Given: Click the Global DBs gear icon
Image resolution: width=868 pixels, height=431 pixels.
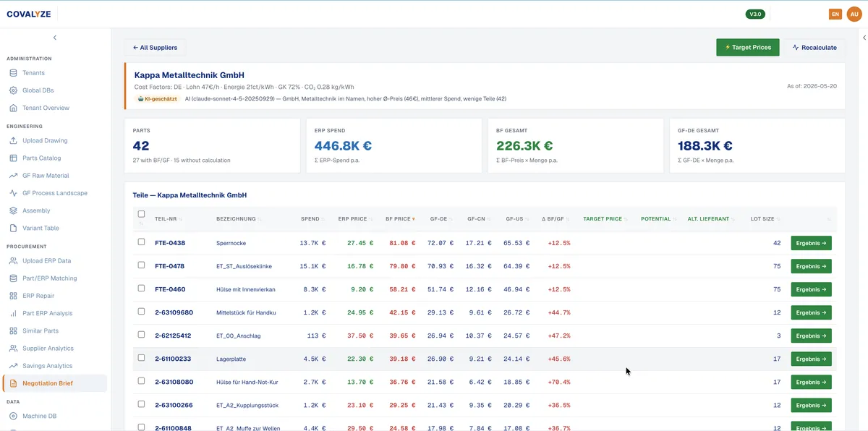Looking at the screenshot, I should [x=13, y=90].
